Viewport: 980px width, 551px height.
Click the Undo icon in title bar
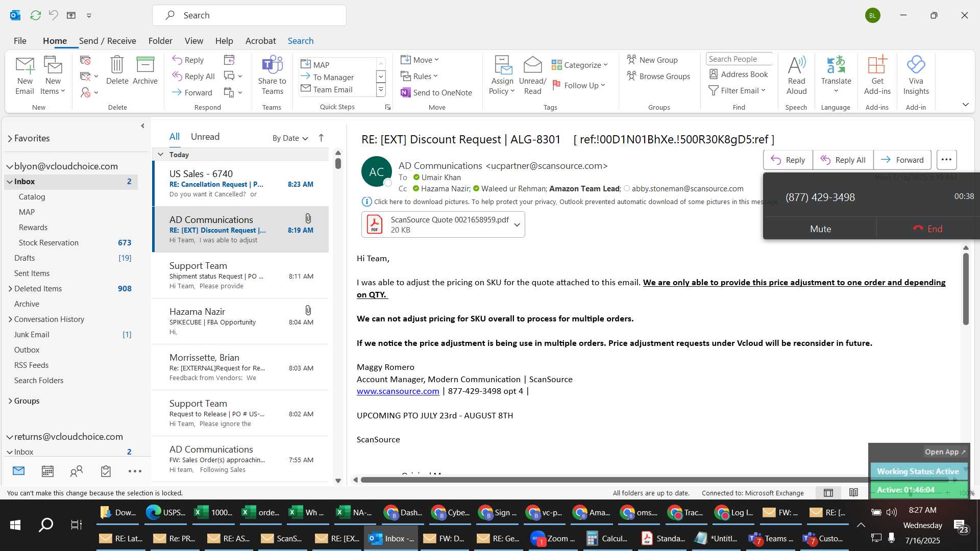click(54, 15)
